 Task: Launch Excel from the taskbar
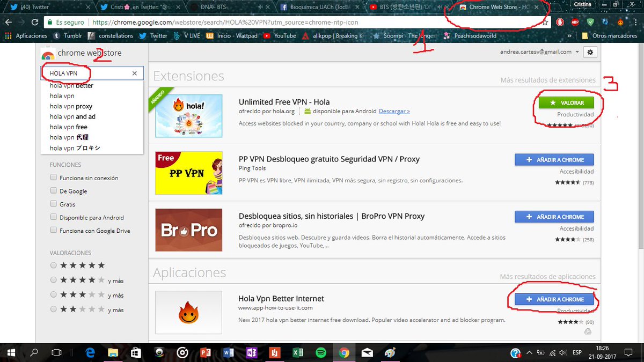pyautogui.click(x=298, y=352)
